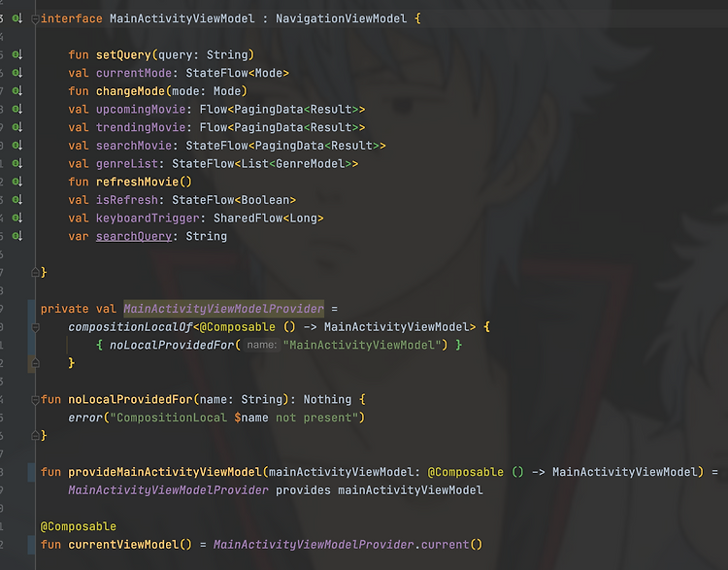Click the gutter icon next to currentMode
The height and width of the screenshot is (570, 728).
(17, 73)
